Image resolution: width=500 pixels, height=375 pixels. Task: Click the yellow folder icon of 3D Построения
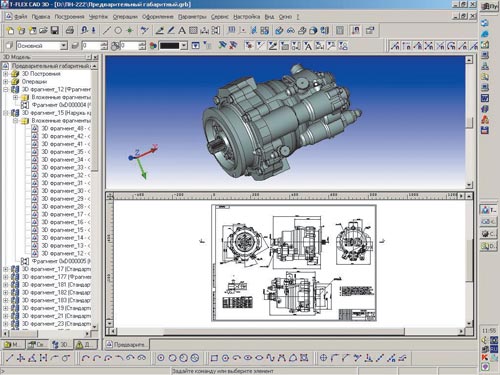point(15,74)
